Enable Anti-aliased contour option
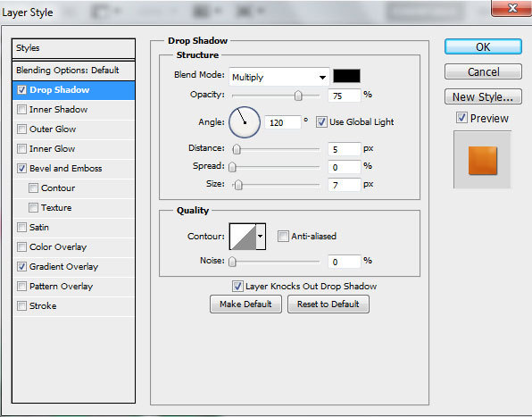This screenshot has width=532, height=417. [283, 236]
